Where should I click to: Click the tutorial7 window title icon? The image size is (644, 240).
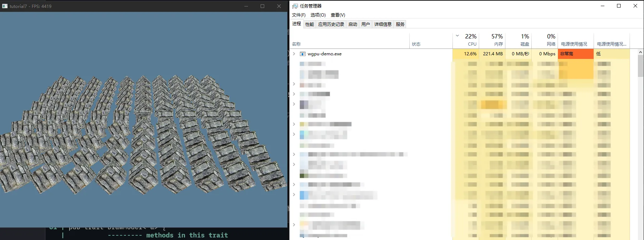point(5,6)
